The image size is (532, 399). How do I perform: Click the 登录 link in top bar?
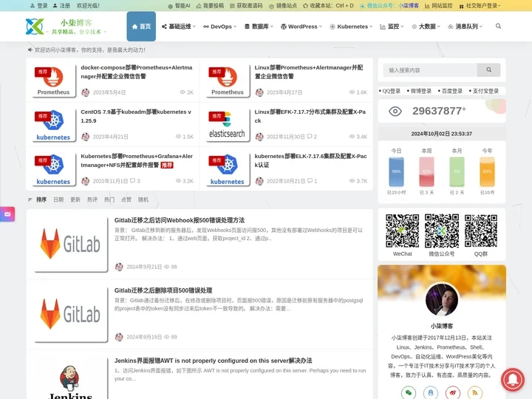(39, 6)
